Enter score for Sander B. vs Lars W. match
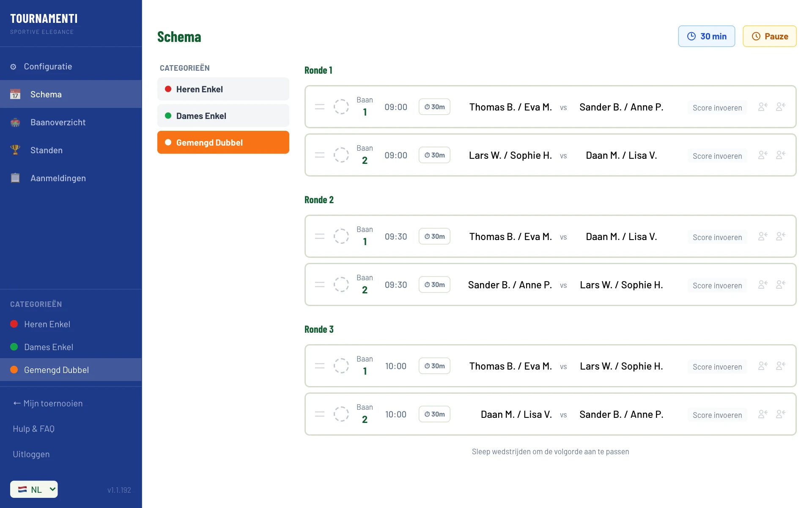Screen dimensions: 812x508 click(x=717, y=285)
